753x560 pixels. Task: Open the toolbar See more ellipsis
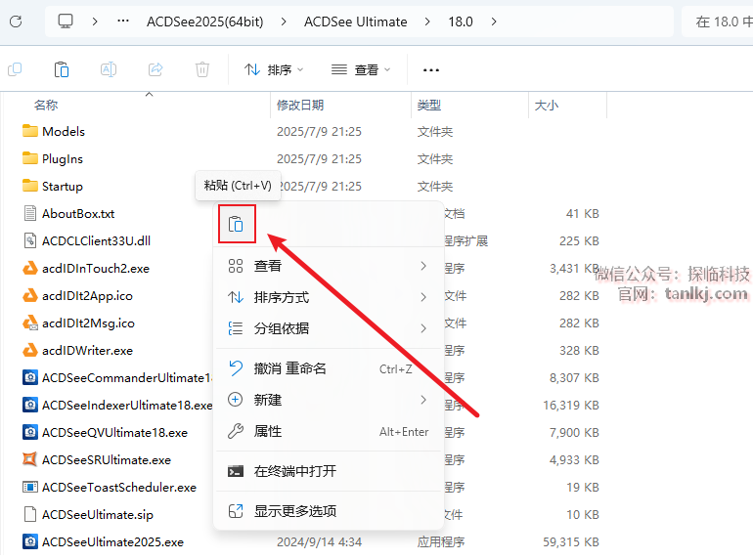tap(430, 70)
